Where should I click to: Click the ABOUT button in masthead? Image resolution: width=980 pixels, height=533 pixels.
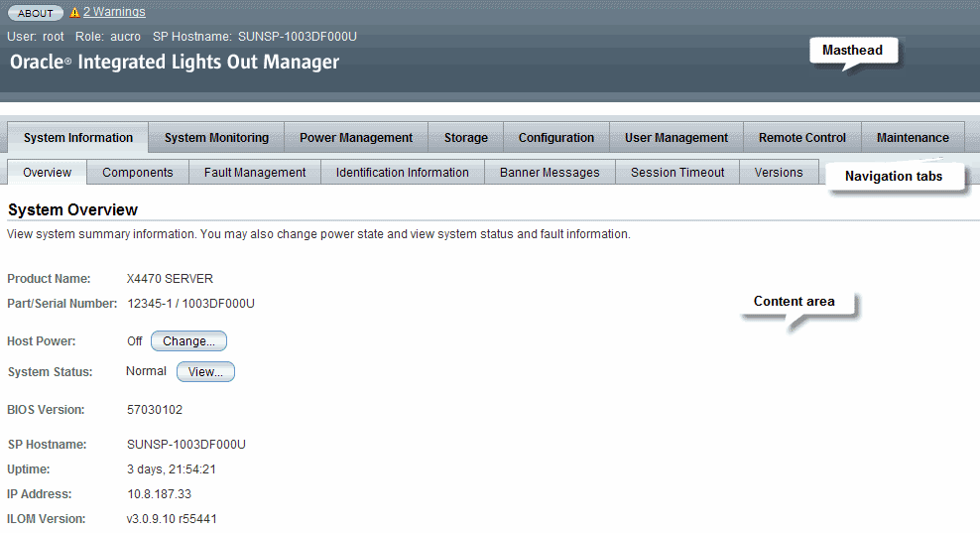36,13
